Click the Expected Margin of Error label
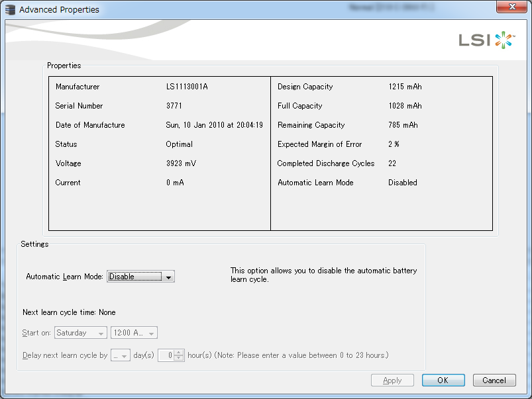This screenshot has height=399, width=532. [x=319, y=144]
